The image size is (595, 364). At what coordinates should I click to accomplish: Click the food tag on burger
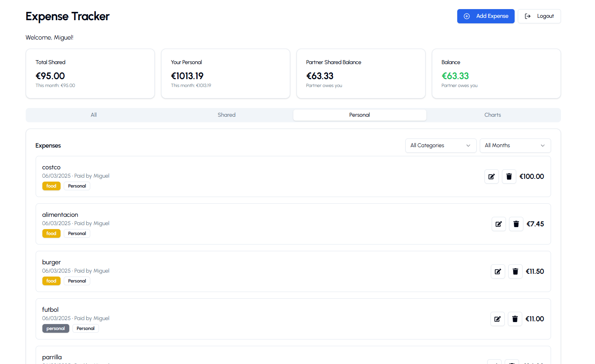click(x=51, y=281)
